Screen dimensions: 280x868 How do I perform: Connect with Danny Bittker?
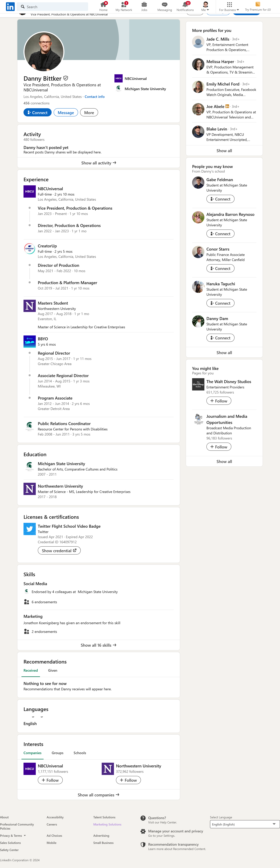pos(37,113)
